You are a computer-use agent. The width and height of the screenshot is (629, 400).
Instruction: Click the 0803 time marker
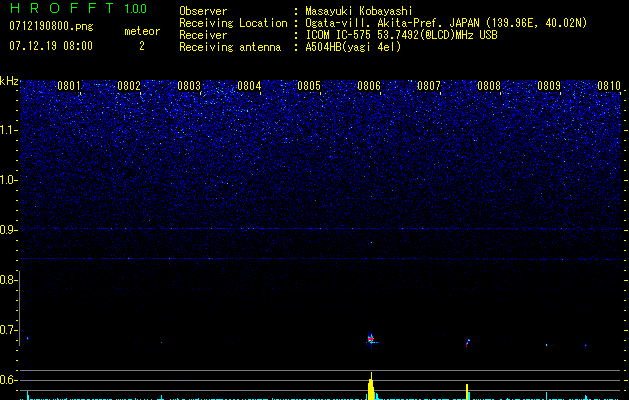coord(189,86)
